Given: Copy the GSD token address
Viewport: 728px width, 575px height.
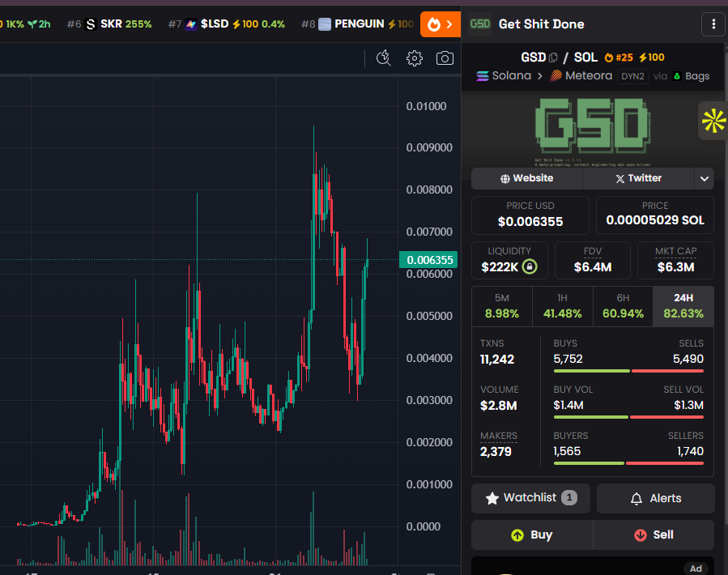Looking at the screenshot, I should [552, 57].
